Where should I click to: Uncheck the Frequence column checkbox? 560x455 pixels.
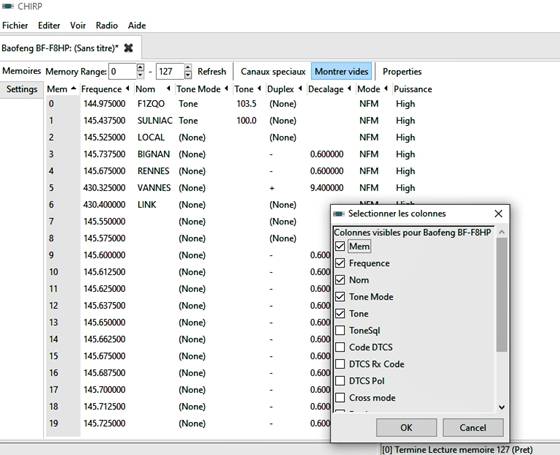pyautogui.click(x=340, y=263)
